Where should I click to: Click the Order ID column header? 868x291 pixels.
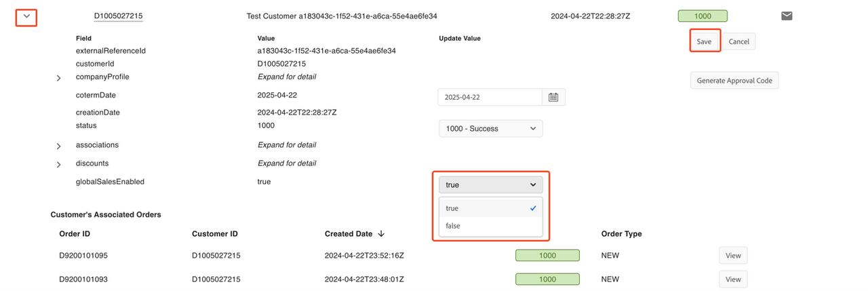76,234
